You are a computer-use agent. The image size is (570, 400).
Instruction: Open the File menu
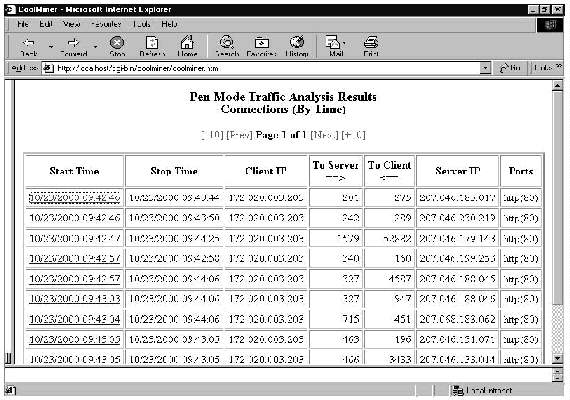pos(23,24)
